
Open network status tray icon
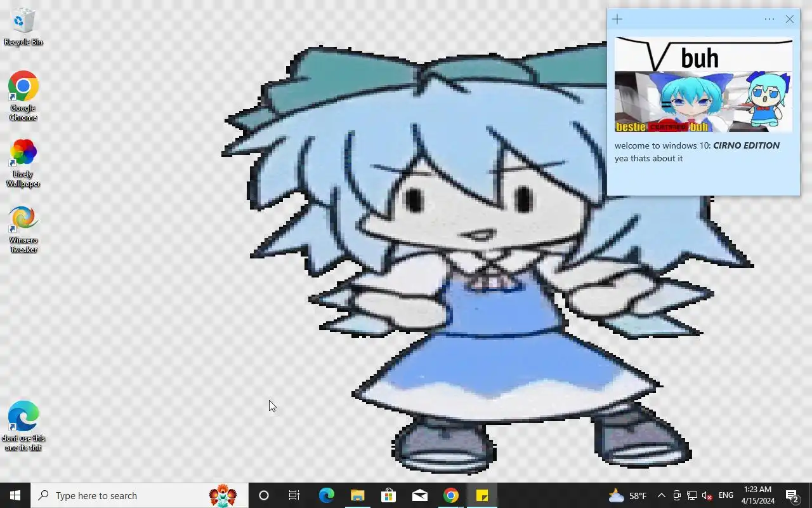pos(692,495)
